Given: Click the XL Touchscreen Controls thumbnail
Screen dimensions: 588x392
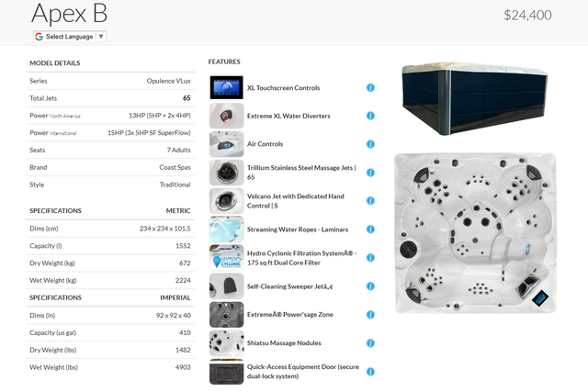Looking at the screenshot, I should click(226, 88).
